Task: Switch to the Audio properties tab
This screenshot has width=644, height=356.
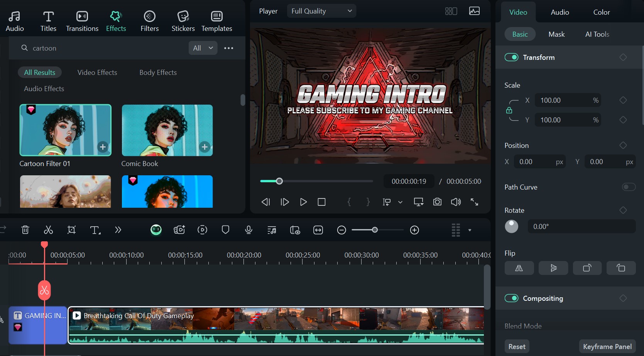Action: tap(560, 12)
